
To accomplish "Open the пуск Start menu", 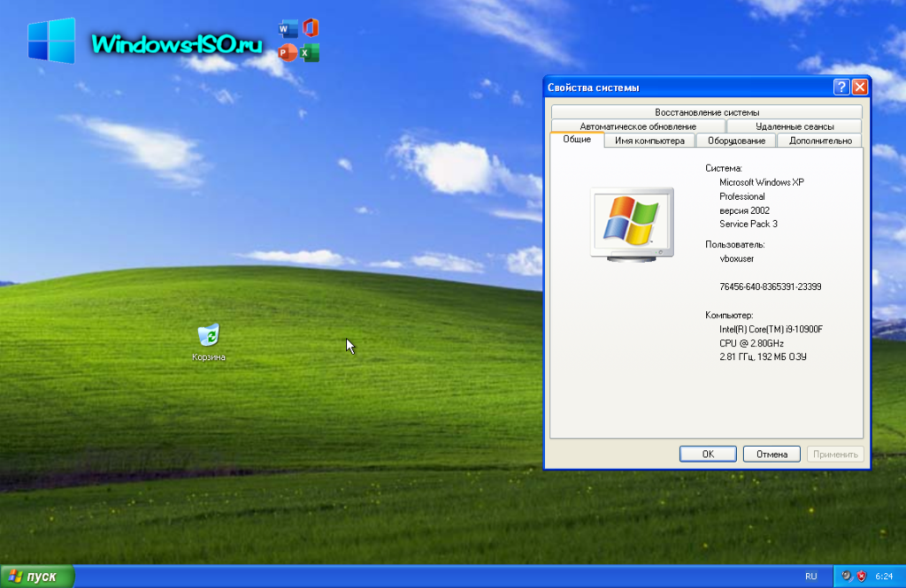I will 37,576.
